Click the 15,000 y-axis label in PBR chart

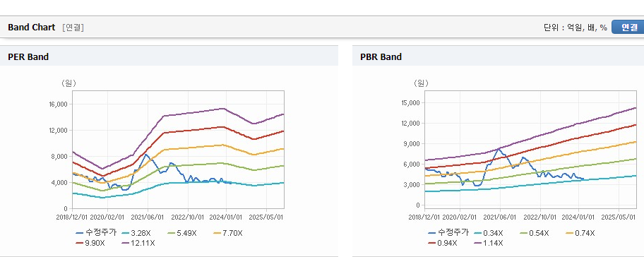pyautogui.click(x=410, y=102)
